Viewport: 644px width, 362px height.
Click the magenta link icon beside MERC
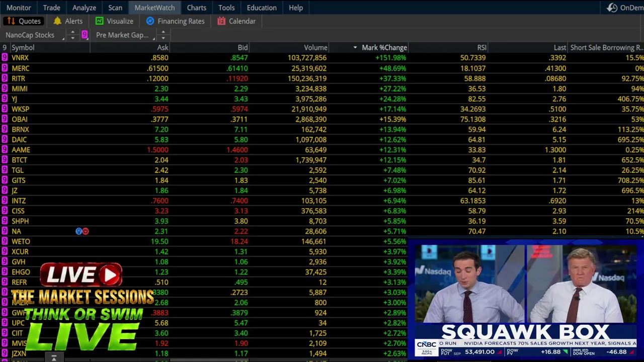tap(5, 68)
